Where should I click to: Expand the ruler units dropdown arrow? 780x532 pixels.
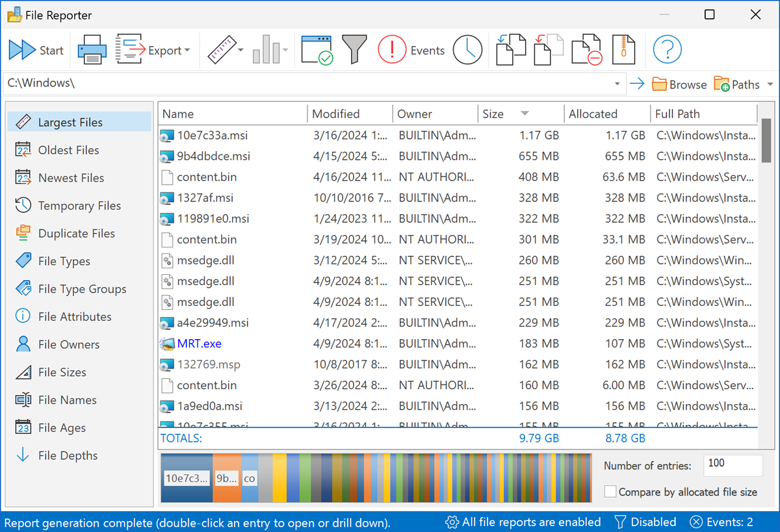240,51
